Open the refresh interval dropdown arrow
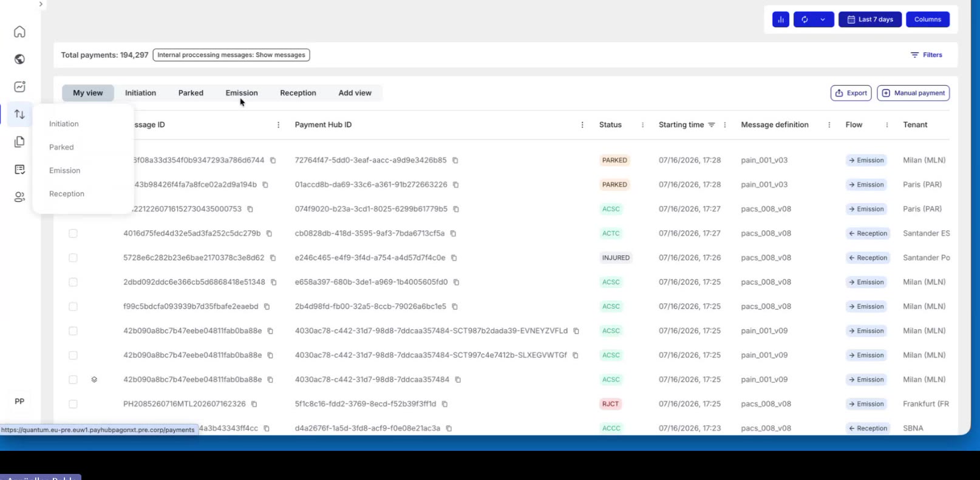Screen dimensions: 980x480 pos(823,19)
